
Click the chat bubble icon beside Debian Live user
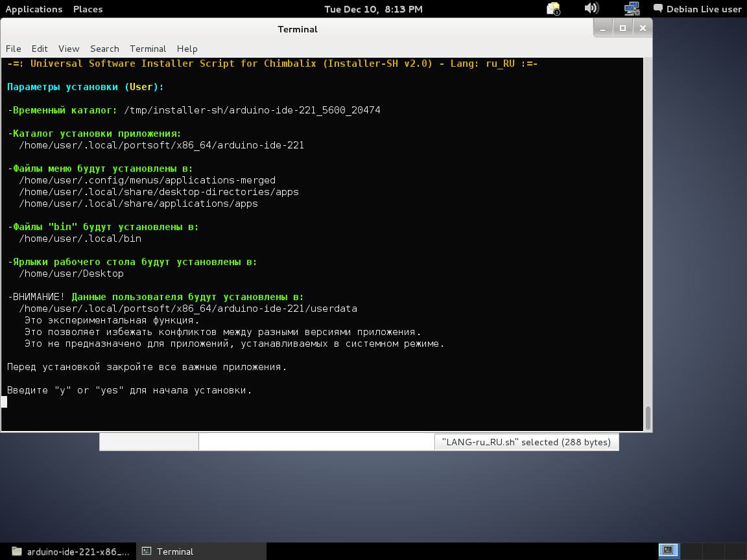tap(658, 9)
